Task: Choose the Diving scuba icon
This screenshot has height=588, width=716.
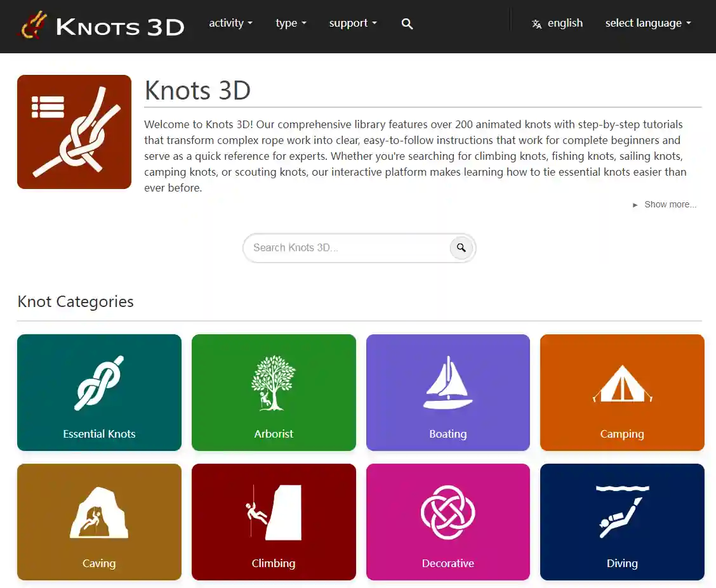Action: (622, 513)
